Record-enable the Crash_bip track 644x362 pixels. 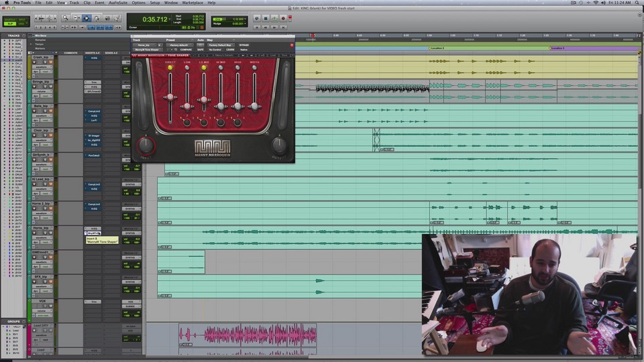34,62
